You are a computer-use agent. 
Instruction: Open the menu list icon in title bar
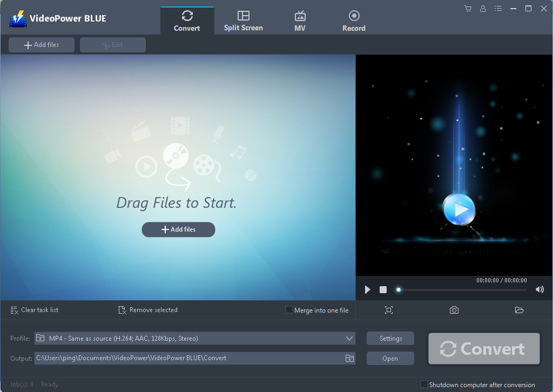498,9
